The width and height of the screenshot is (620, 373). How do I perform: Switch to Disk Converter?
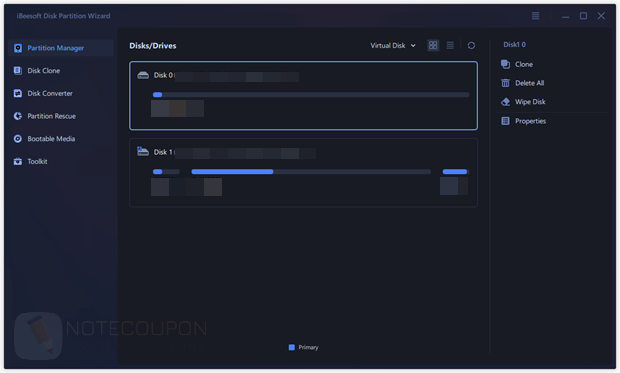tap(50, 93)
